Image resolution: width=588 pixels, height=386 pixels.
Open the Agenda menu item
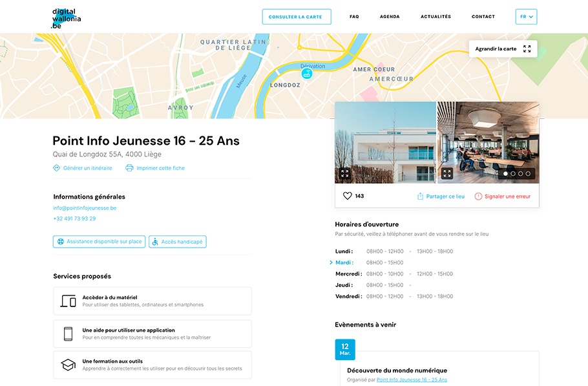390,17
